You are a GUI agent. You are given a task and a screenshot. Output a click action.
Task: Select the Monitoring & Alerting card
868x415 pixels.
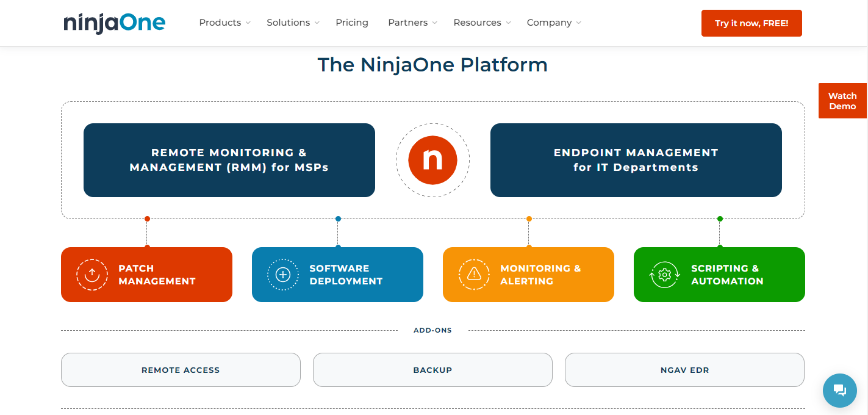coord(528,275)
